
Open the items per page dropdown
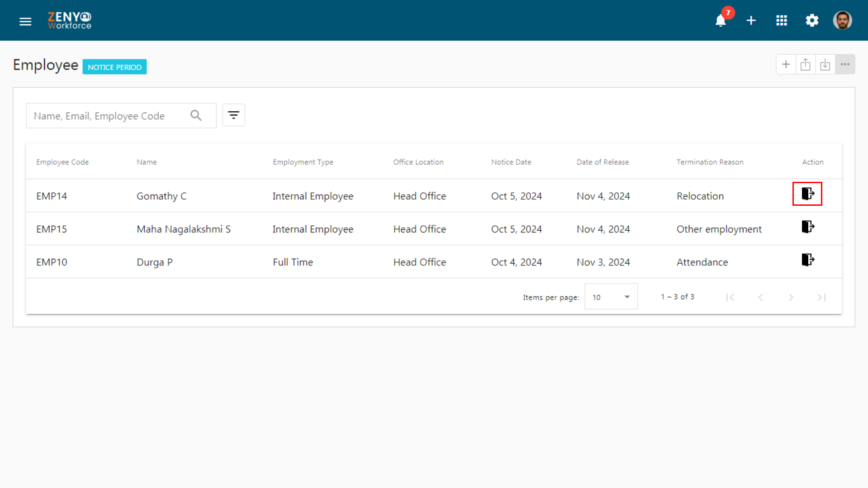(611, 297)
